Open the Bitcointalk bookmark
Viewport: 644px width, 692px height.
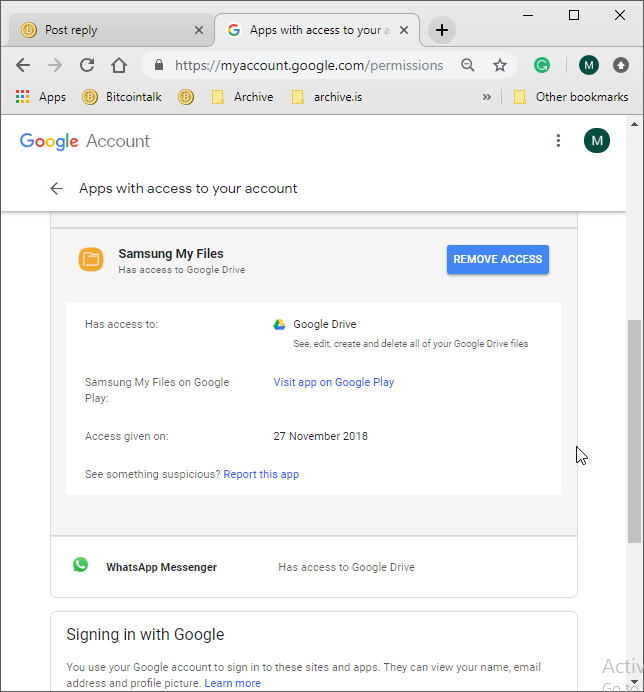tap(122, 97)
